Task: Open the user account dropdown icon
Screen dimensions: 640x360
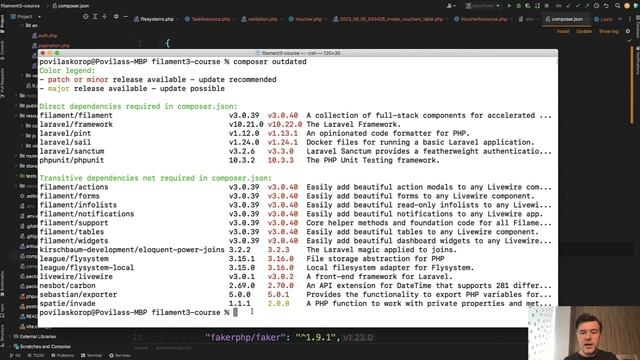Action: coord(451,6)
